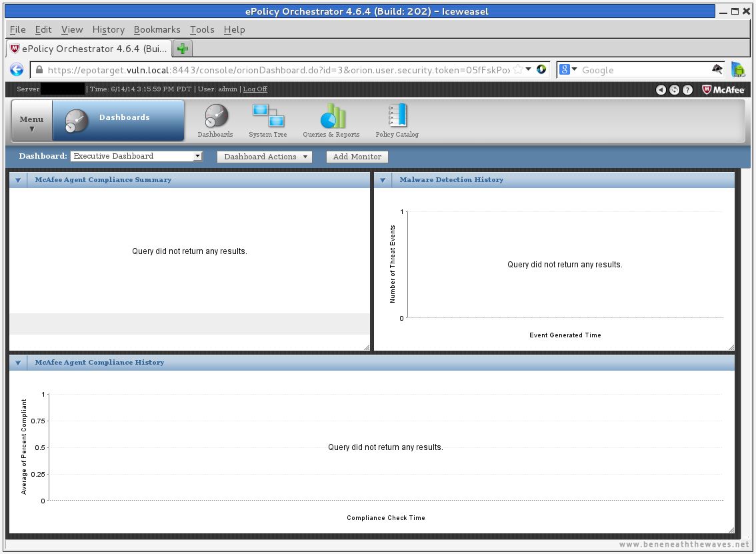The image size is (756, 554).
Task: Click the no-results message in Malware Detection History
Action: click(565, 265)
